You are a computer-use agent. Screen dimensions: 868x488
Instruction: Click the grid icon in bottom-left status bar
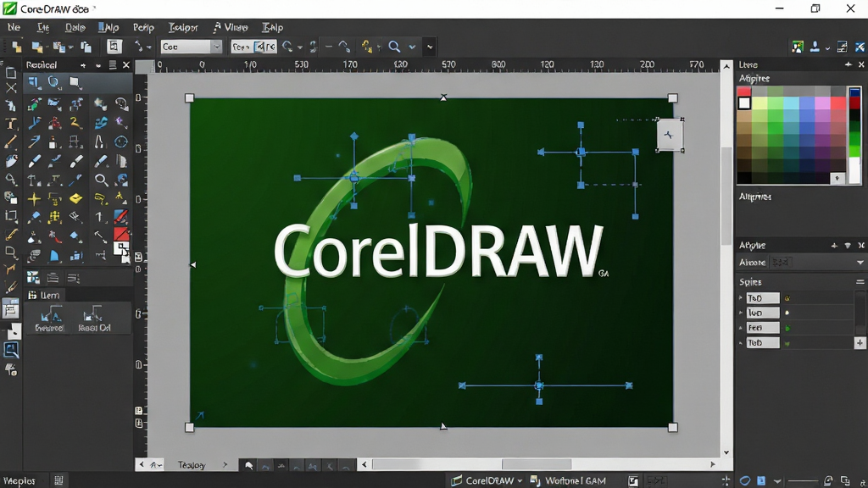(x=58, y=480)
